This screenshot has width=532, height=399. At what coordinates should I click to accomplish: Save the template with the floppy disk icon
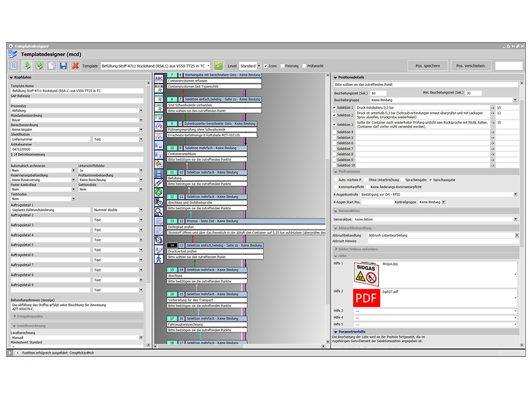pyautogui.click(x=63, y=65)
